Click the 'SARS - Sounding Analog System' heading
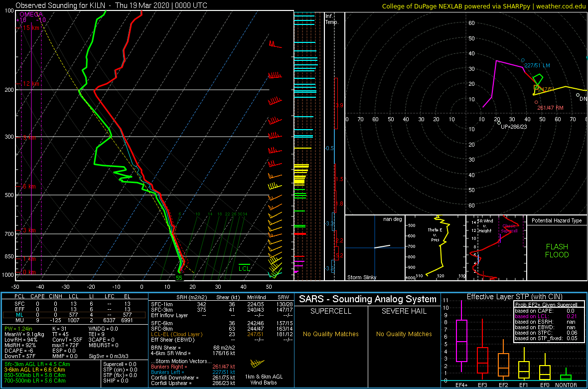588x389 pixels. coord(368,300)
